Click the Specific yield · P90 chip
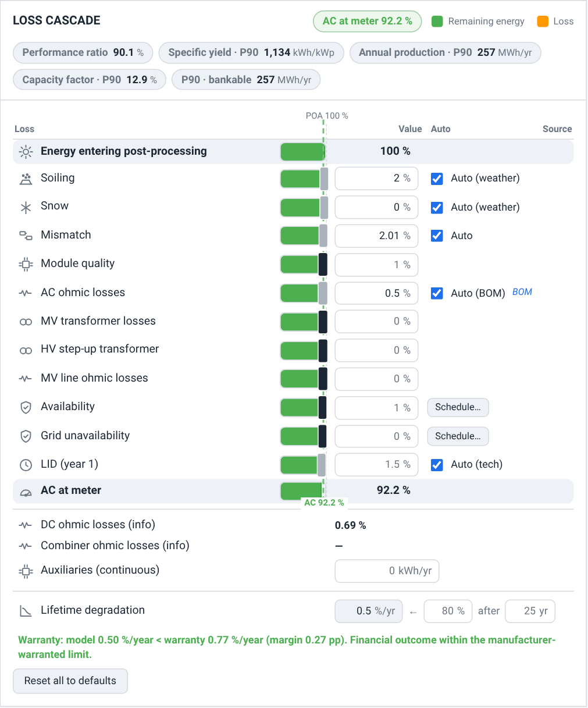 [x=251, y=53]
